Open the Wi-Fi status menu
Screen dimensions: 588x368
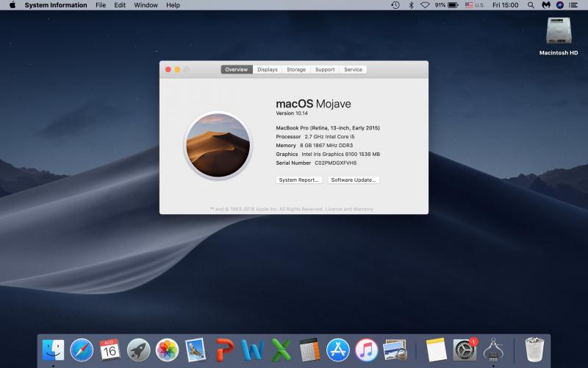click(x=425, y=5)
